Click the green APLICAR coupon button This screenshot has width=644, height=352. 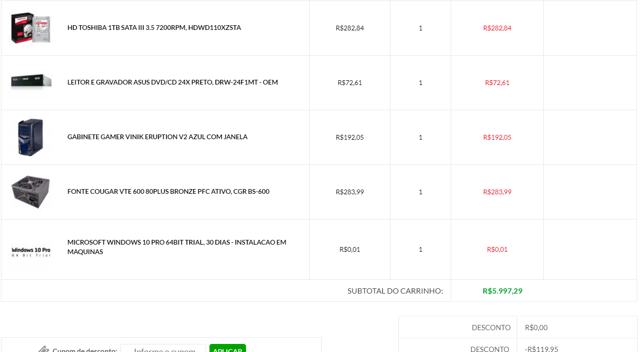[x=227, y=349]
